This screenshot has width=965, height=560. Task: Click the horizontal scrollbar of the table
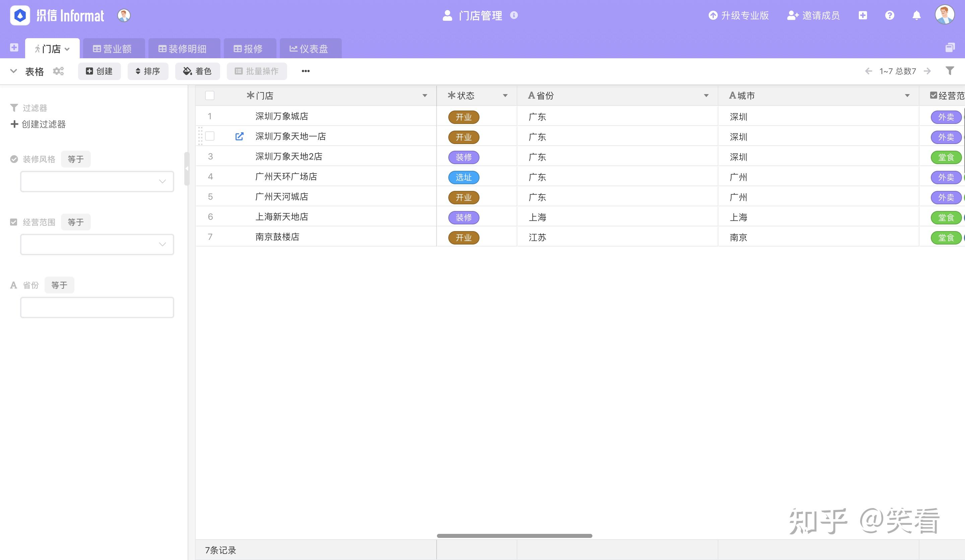[x=515, y=536]
